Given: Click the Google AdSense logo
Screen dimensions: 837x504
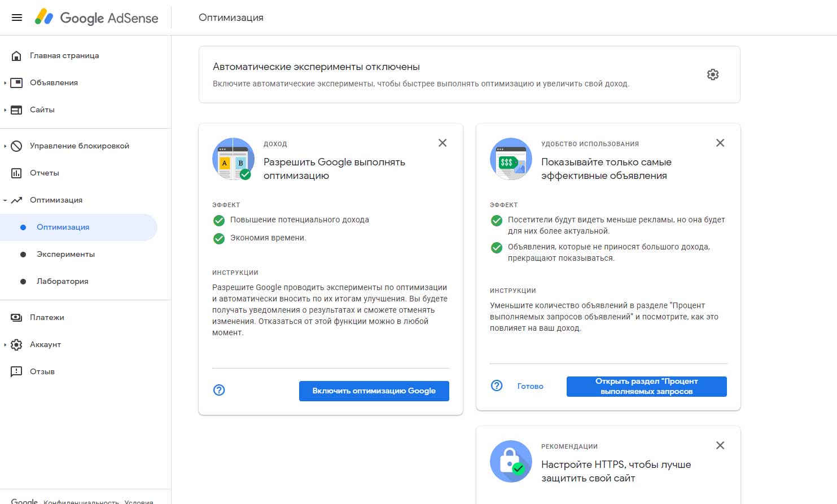Looking at the screenshot, I should [97, 17].
